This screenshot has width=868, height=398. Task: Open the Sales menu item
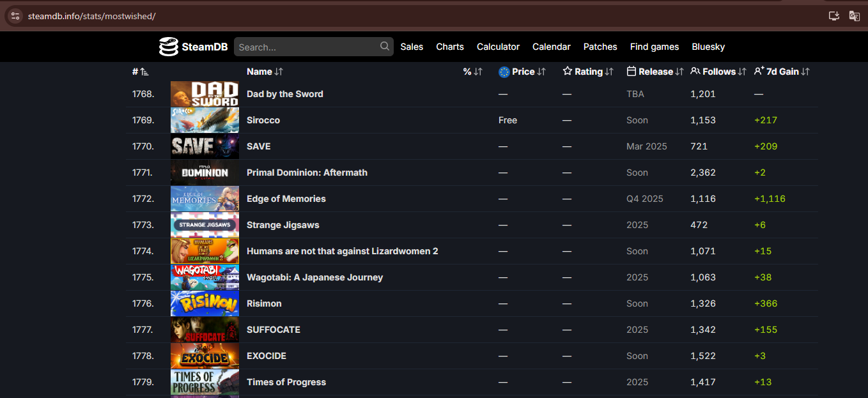pyautogui.click(x=412, y=47)
